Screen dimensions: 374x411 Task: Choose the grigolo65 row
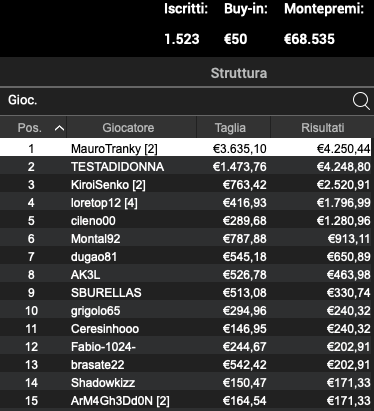tap(186, 310)
